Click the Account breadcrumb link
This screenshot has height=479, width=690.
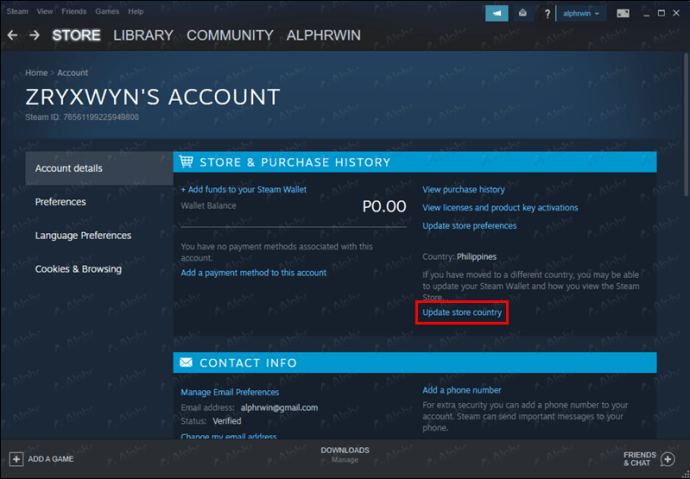73,73
